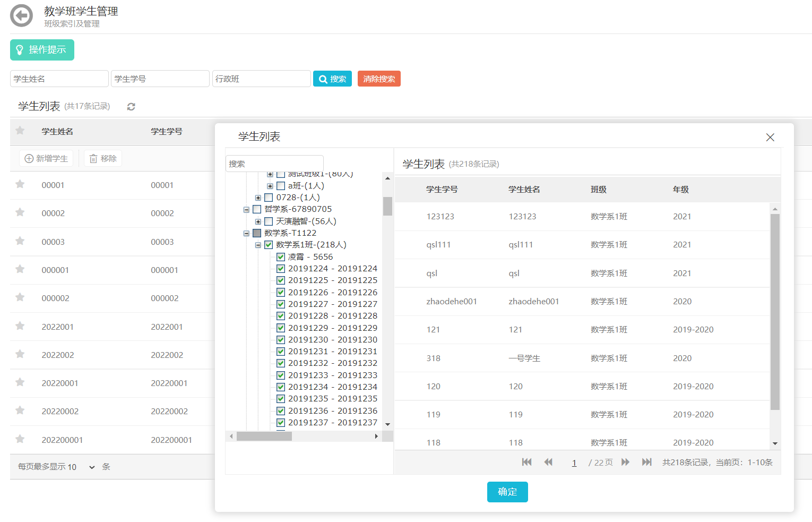Click the tree horizontal scrollbar thumb

click(x=264, y=437)
